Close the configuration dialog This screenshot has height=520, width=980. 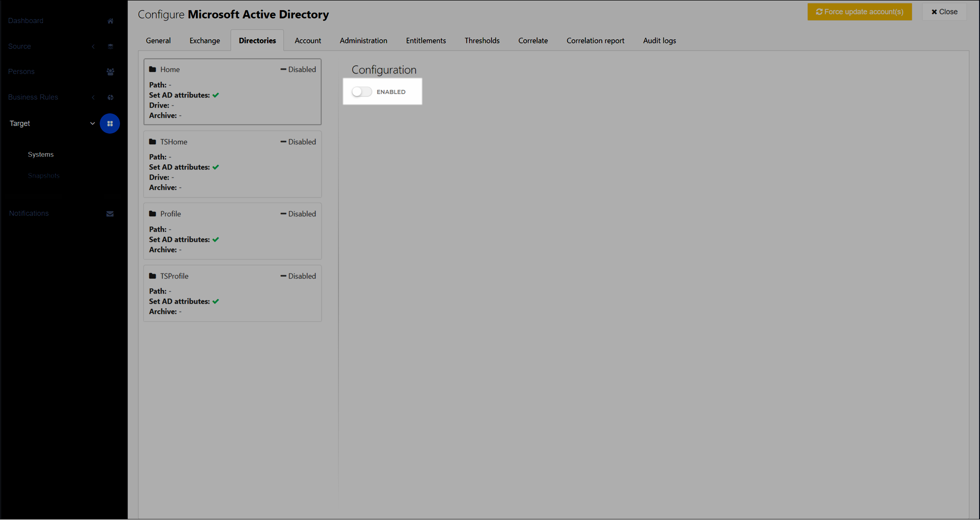(944, 12)
